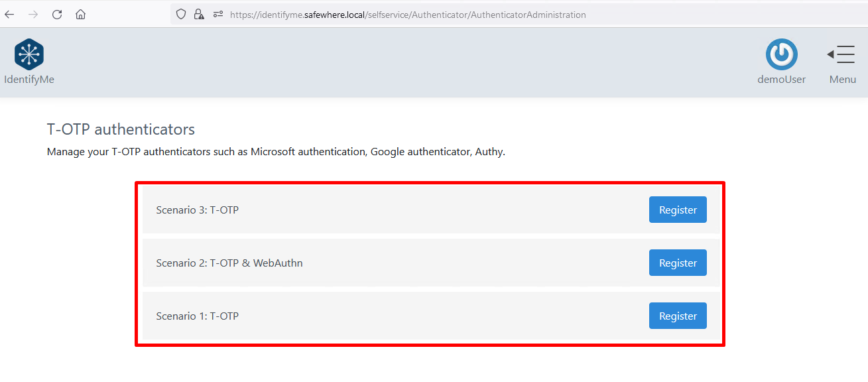The height and width of the screenshot is (382, 868).
Task: Select the Scenario 3: T-OTP label
Action: point(197,210)
